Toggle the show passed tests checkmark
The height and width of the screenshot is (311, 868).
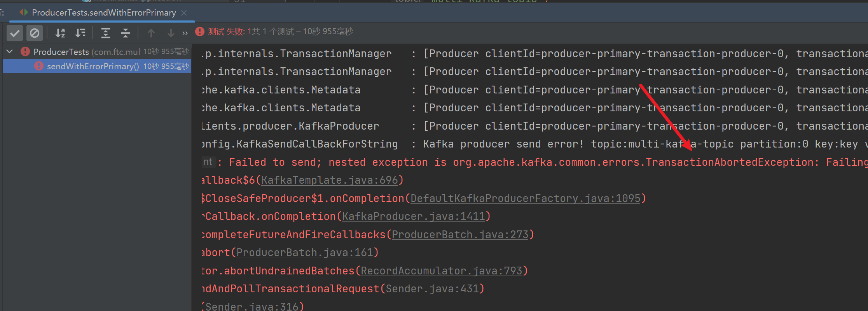click(15, 33)
